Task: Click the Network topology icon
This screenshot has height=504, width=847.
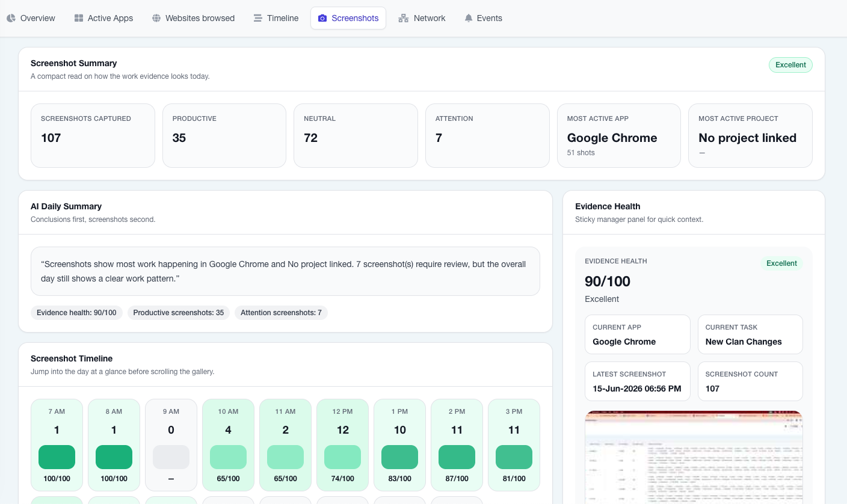Action: tap(404, 18)
